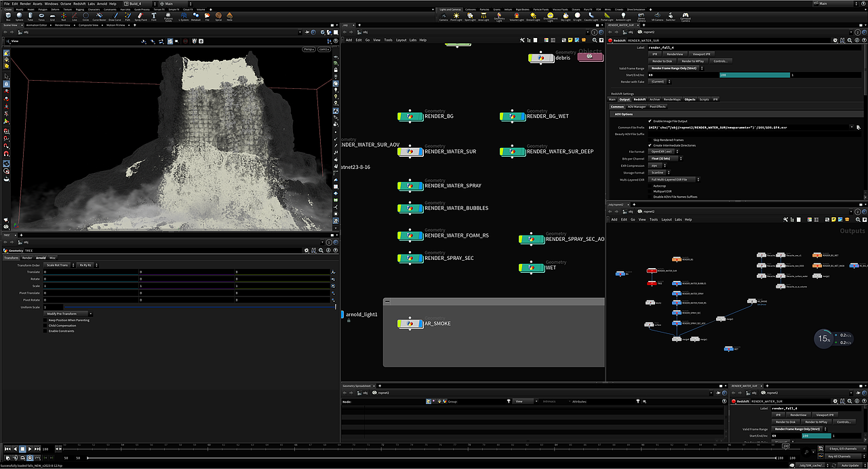Click the Torus shelf tool
Image resolution: width=868 pixels, height=469 pixels.
coord(40,16)
